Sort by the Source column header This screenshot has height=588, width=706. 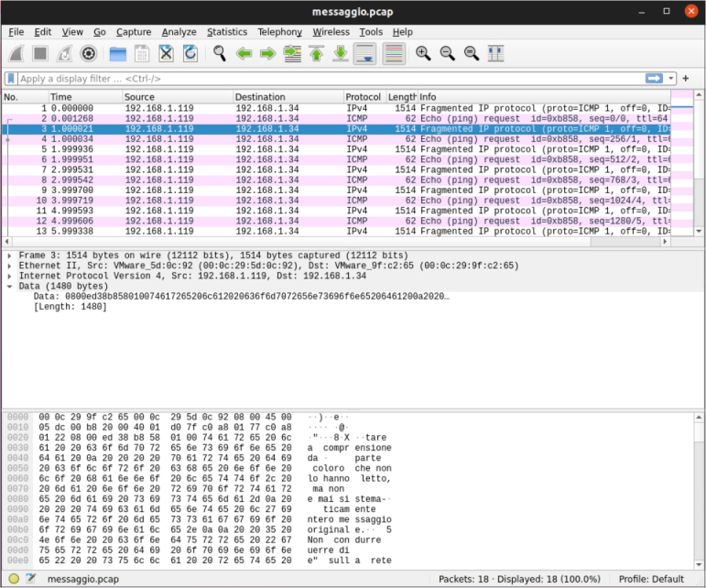tap(178, 97)
